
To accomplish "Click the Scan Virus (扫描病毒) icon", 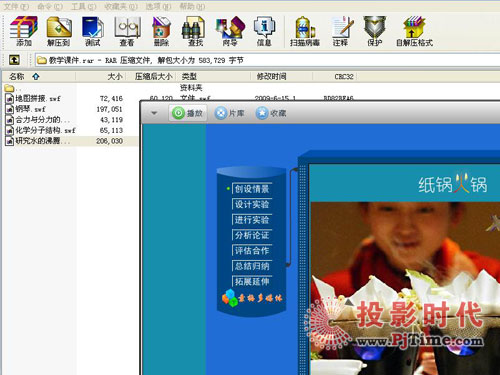I will [305, 31].
